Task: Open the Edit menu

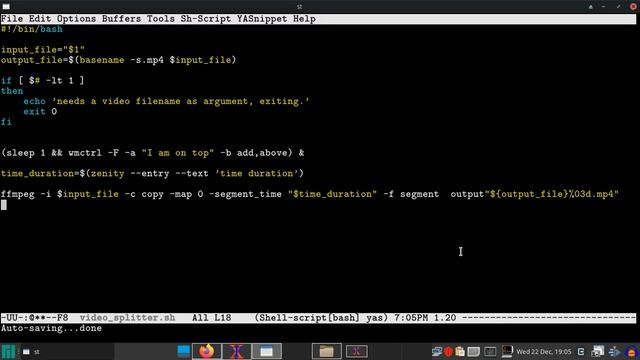Action: [x=40, y=19]
